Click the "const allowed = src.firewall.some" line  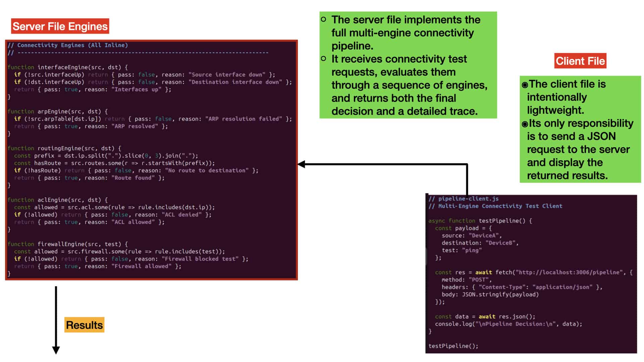(x=119, y=252)
